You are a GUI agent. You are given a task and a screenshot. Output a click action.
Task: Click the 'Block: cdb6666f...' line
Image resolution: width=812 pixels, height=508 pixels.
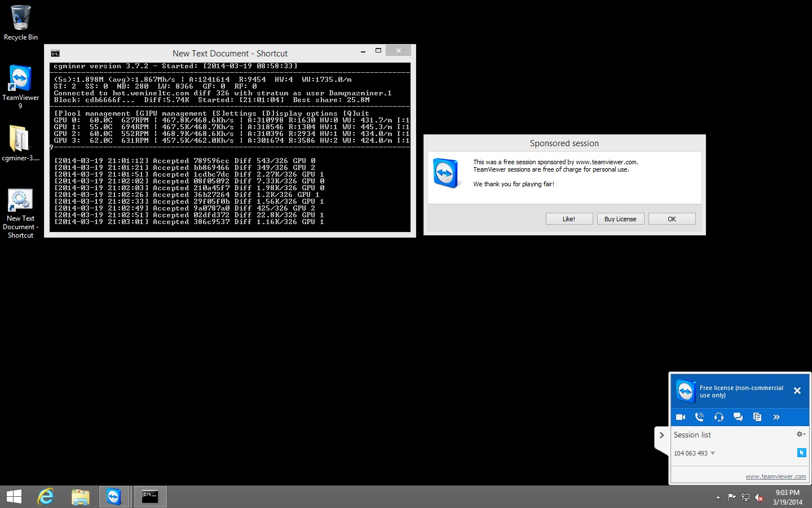coord(211,100)
